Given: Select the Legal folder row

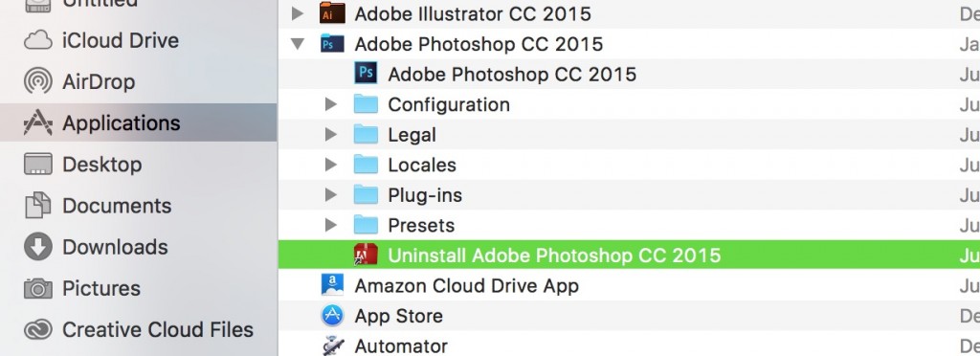Looking at the screenshot, I should (629, 134).
